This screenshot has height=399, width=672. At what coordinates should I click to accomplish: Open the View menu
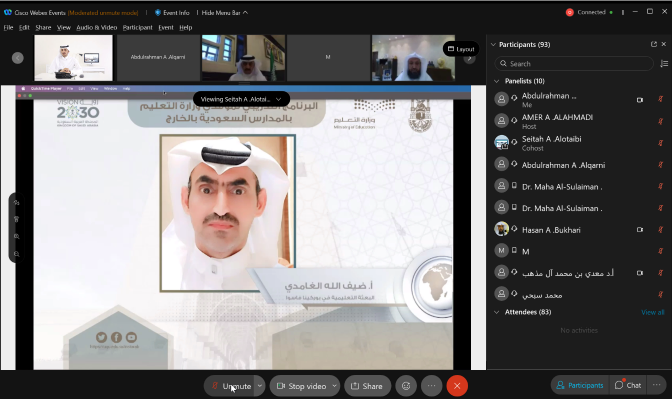tap(63, 27)
